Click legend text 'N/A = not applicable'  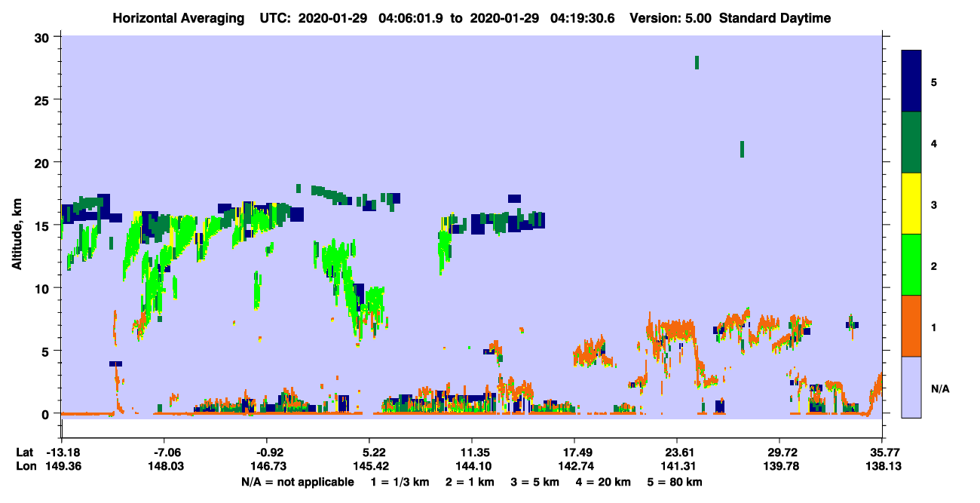pyautogui.click(x=298, y=482)
